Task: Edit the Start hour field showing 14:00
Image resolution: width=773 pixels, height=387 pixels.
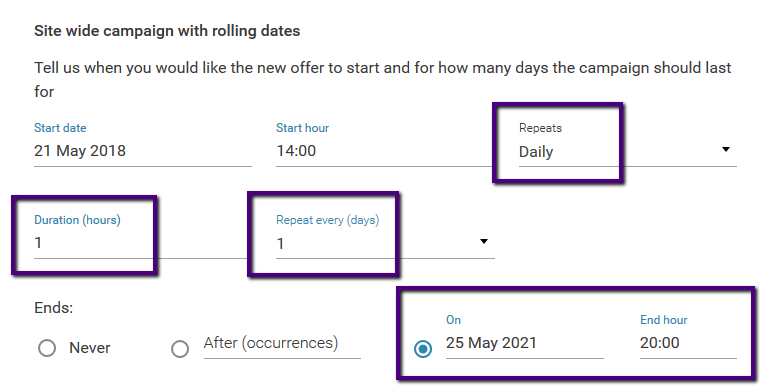Action: (385, 151)
